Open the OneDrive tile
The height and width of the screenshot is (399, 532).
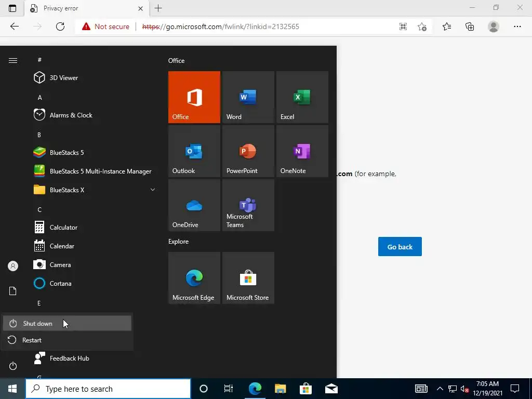[x=194, y=205]
